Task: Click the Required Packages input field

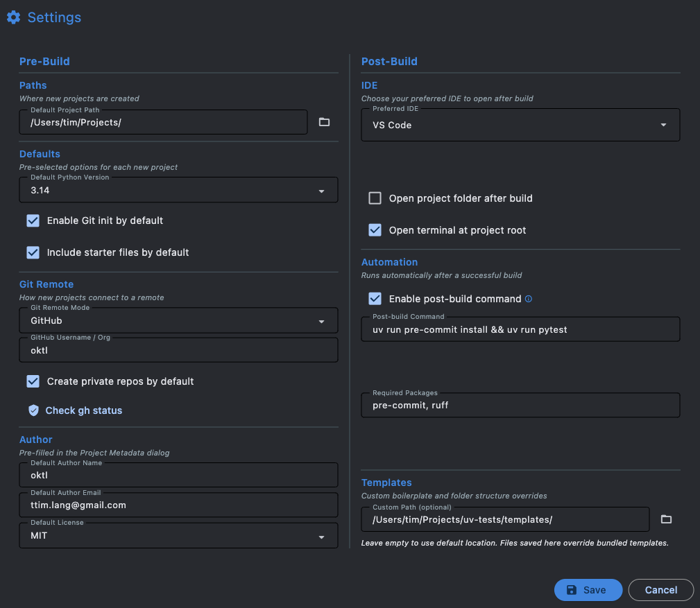Action: (x=520, y=406)
